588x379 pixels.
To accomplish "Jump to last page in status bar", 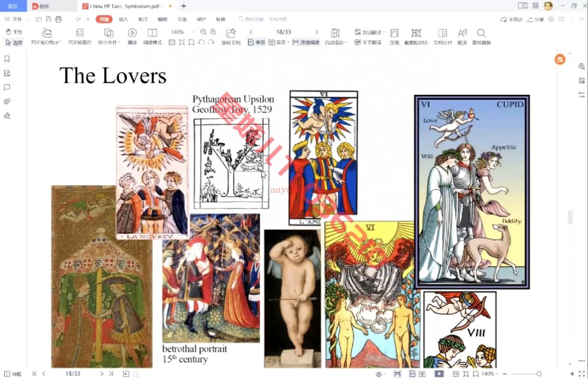I will click(x=111, y=374).
